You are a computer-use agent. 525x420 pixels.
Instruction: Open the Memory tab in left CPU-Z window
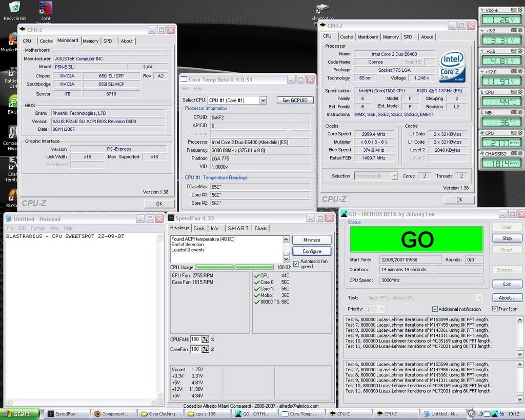tap(90, 41)
